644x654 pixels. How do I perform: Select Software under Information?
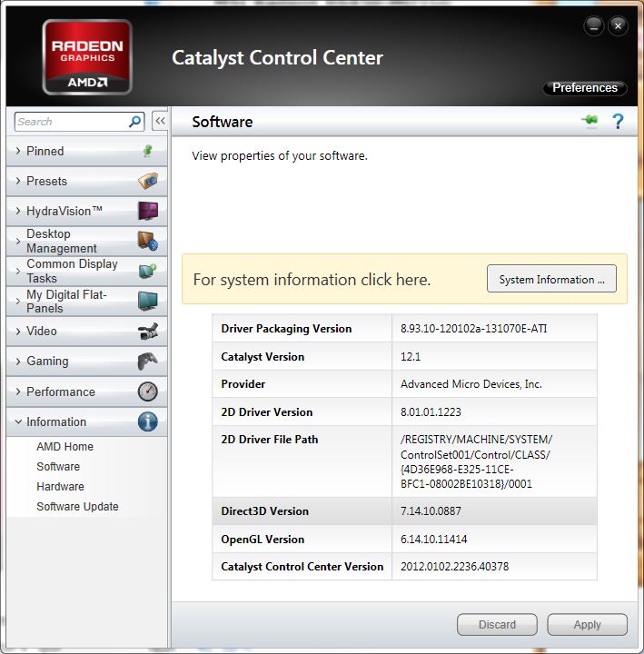[58, 466]
